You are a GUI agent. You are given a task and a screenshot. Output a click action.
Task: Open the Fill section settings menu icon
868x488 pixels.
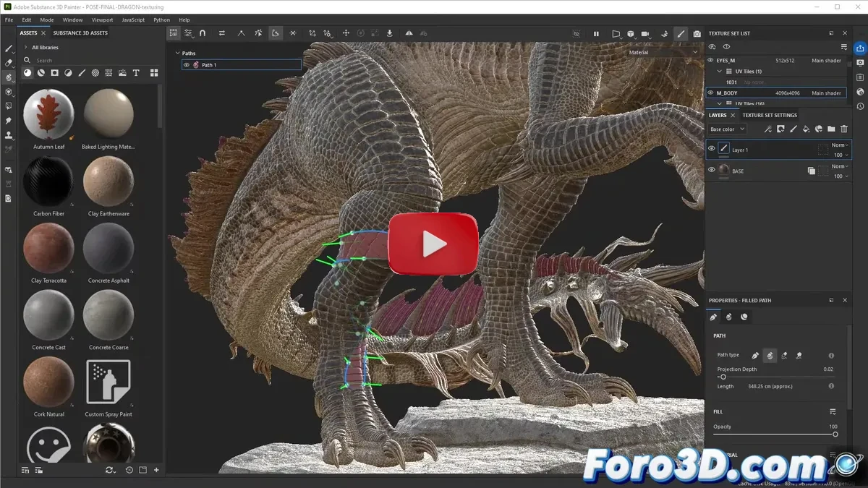pos(833,411)
